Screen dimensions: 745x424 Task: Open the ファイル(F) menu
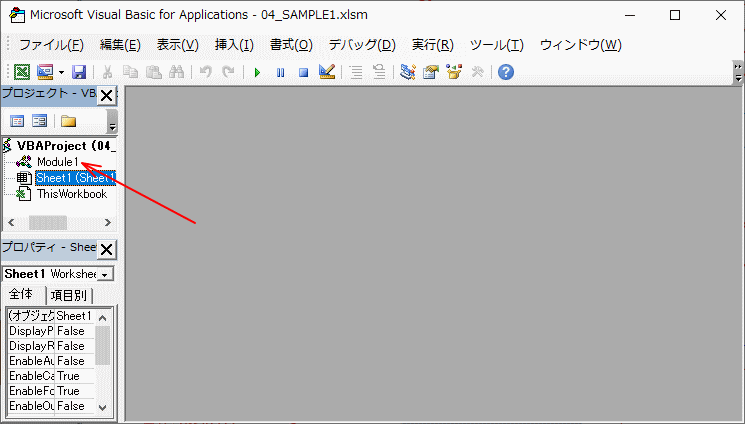51,45
